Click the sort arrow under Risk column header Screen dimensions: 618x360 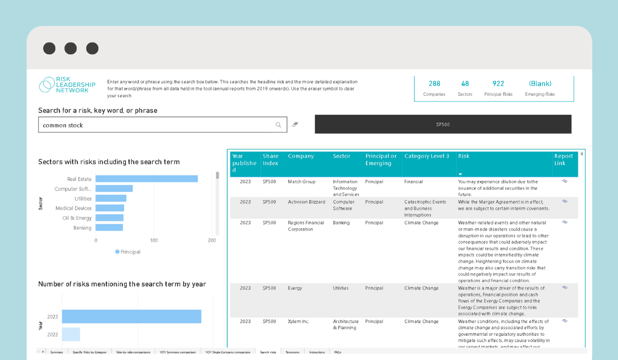(x=460, y=174)
